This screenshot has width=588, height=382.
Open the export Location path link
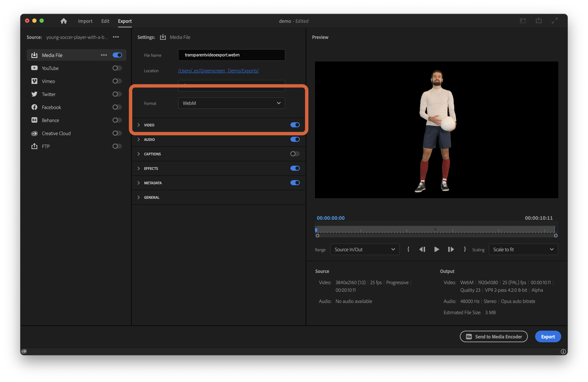coord(218,71)
